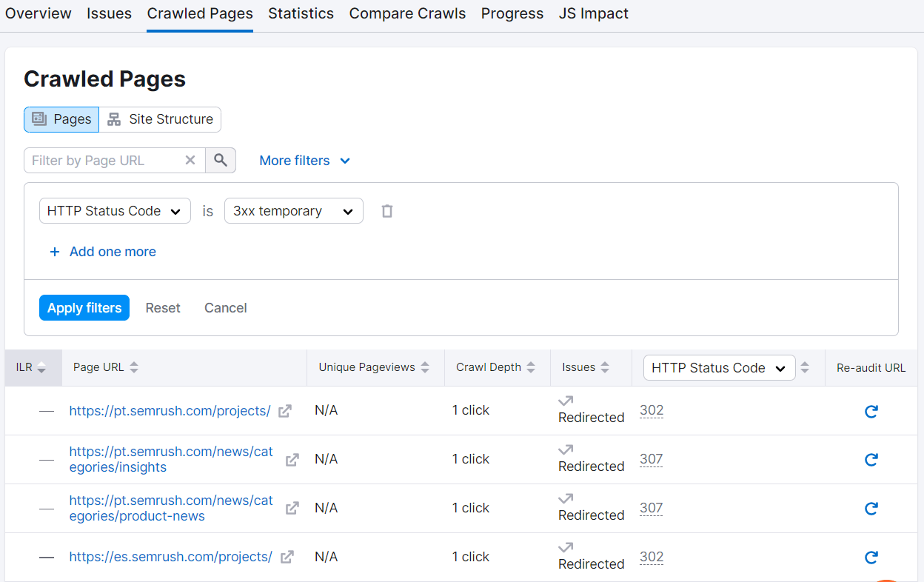The height and width of the screenshot is (582, 924).
Task: Click inside the Filter by Page URL field
Action: point(104,160)
